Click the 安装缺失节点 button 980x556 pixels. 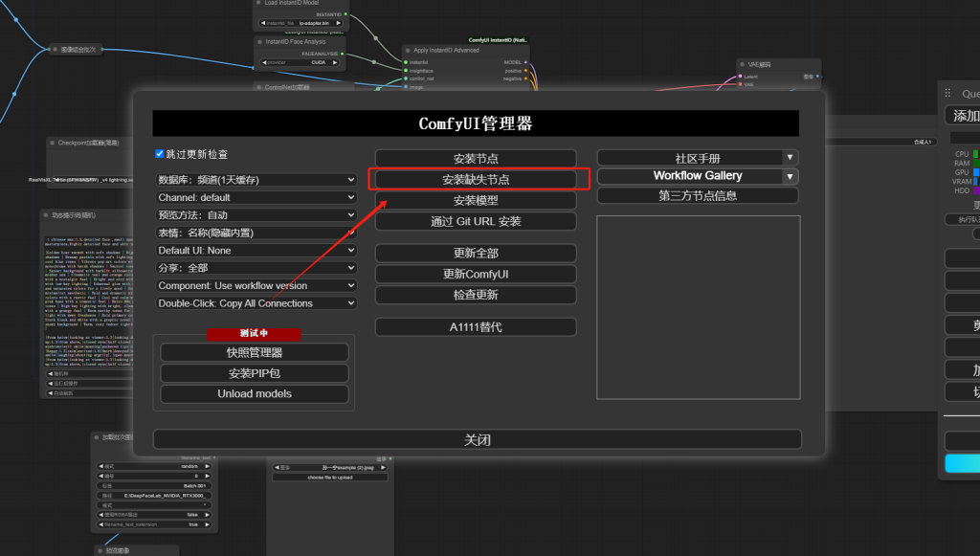[476, 180]
